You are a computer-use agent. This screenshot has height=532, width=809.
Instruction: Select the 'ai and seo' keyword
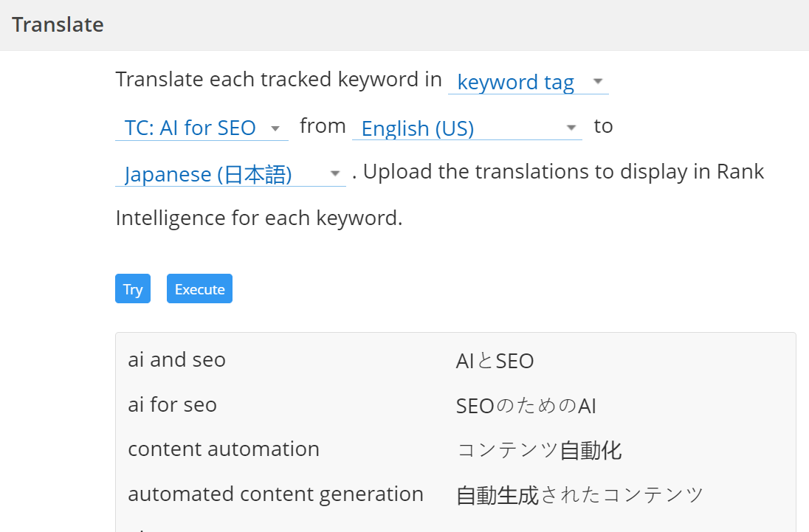[177, 360]
